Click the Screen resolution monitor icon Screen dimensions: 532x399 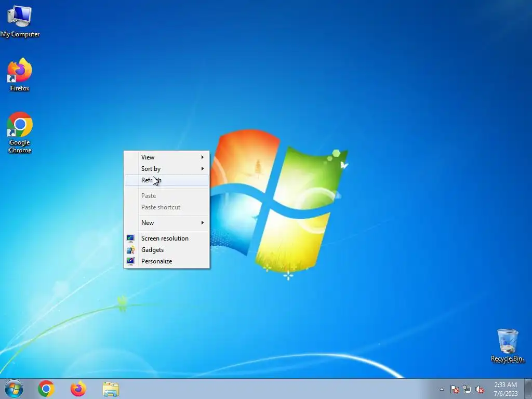[x=130, y=238]
